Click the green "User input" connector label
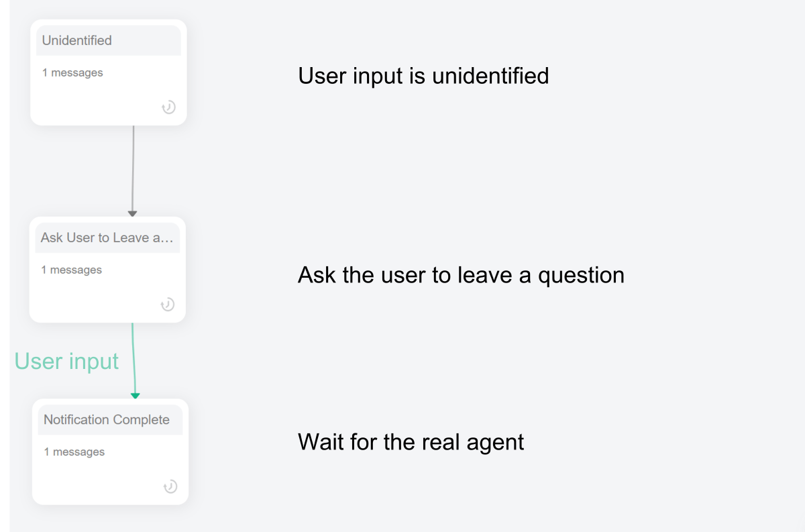 [x=66, y=362]
